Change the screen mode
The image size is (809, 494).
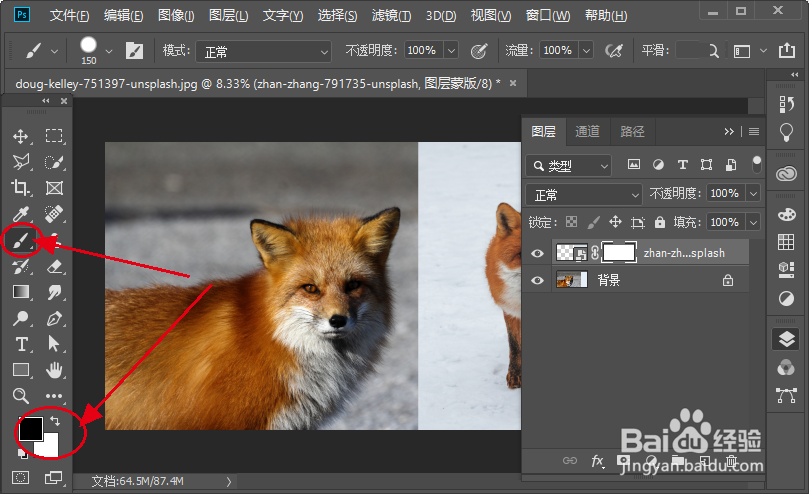tap(54, 477)
